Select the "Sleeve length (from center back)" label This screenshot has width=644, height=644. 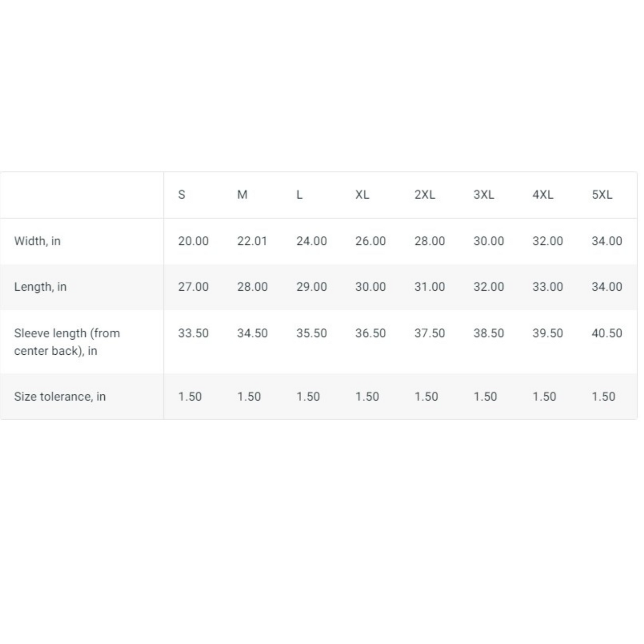(x=67, y=342)
